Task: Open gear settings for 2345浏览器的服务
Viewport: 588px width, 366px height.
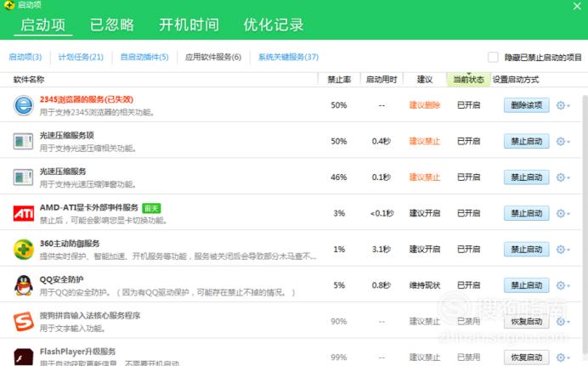Action: [563, 105]
